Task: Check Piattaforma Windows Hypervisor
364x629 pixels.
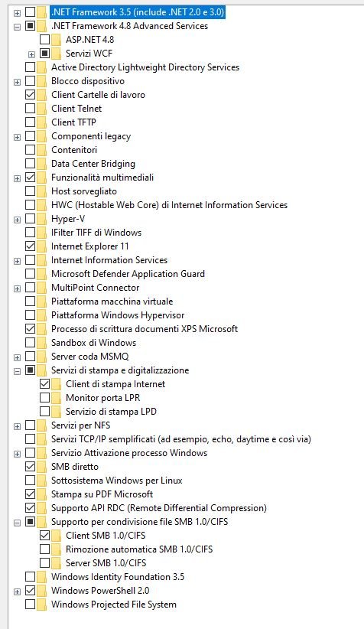Action: coord(30,315)
